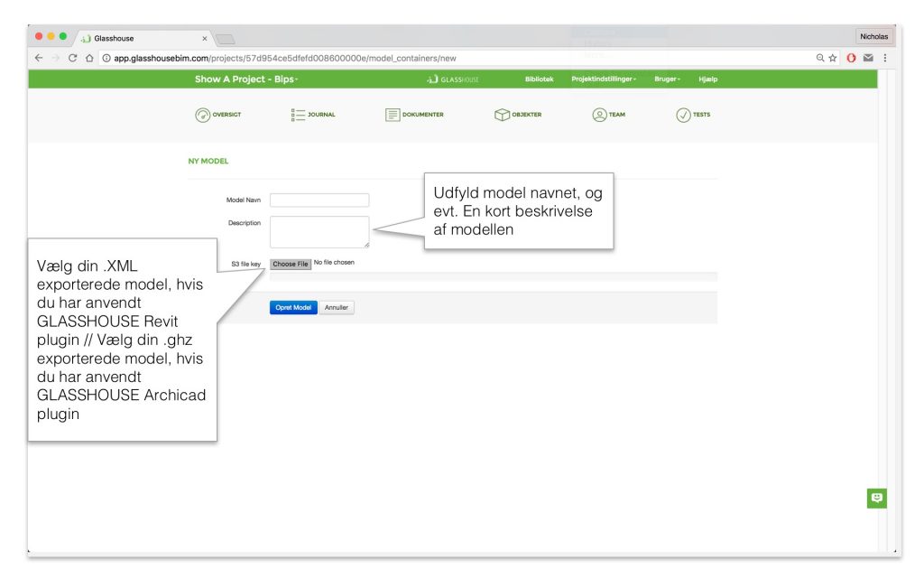Screen dimensions: 924x578
Task: Open the Dokumenter page icon
Action: click(x=393, y=115)
